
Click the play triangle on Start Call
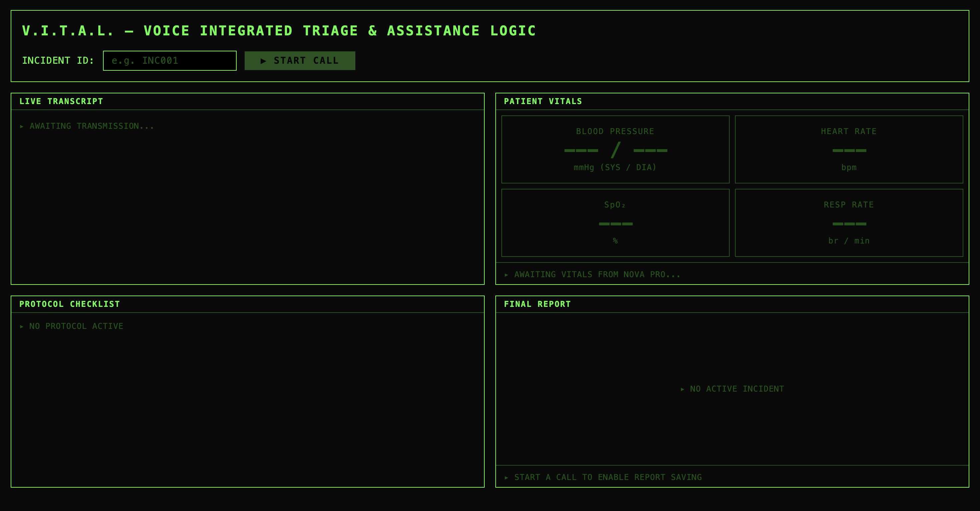tap(263, 61)
